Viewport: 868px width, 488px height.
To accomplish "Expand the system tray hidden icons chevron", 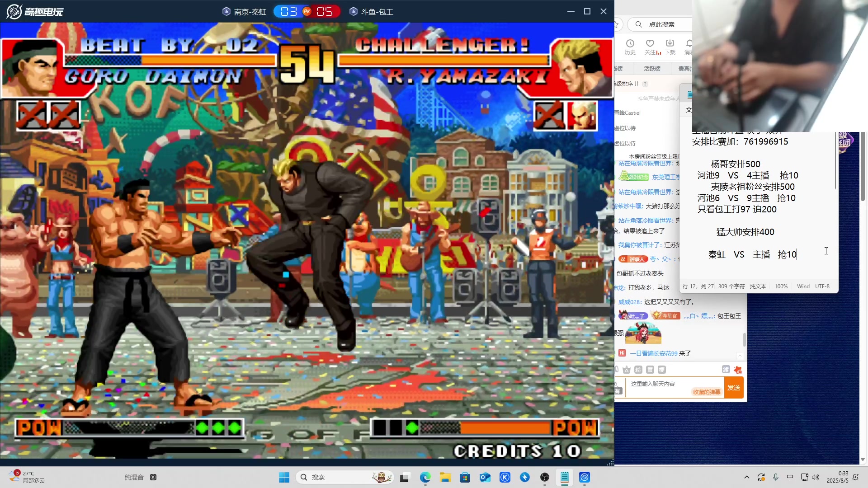I will (x=747, y=477).
